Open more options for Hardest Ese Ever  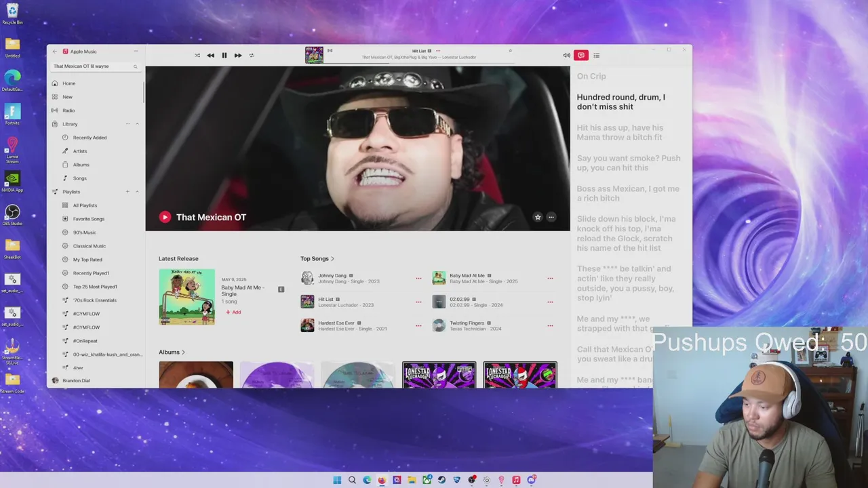[x=418, y=326]
